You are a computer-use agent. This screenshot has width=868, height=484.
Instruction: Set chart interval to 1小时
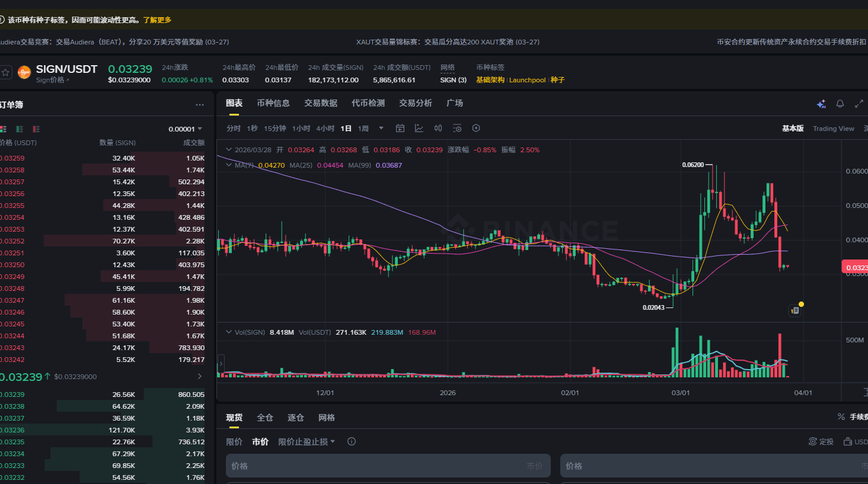click(301, 129)
